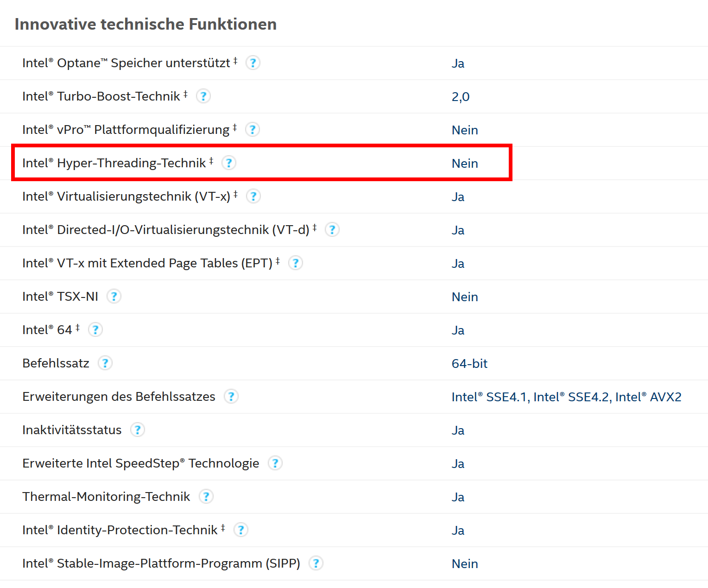Image resolution: width=708 pixels, height=588 pixels.
Task: Click Thermal-Monitoring-Technik help icon
Action: pyautogui.click(x=206, y=496)
